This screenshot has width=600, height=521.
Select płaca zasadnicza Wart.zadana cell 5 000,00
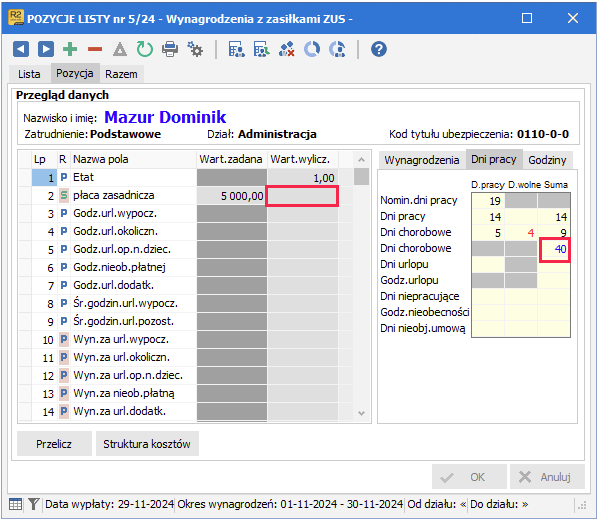point(232,196)
